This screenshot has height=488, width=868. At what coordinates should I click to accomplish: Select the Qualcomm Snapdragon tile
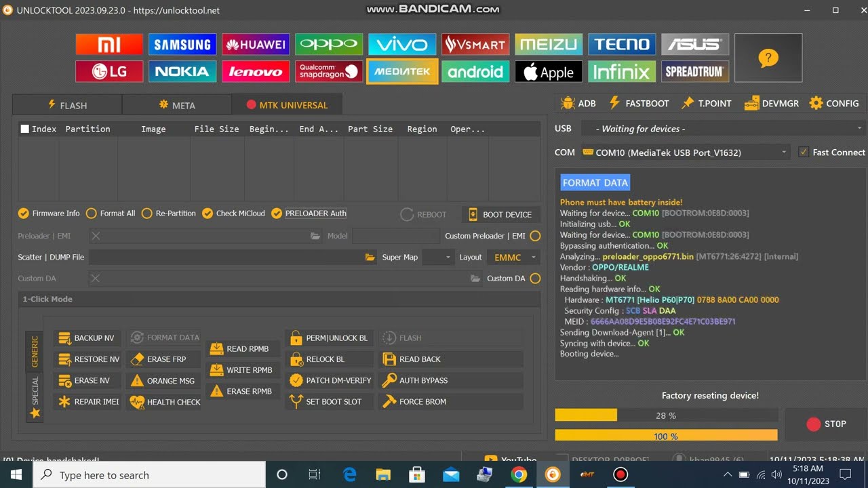tap(329, 71)
